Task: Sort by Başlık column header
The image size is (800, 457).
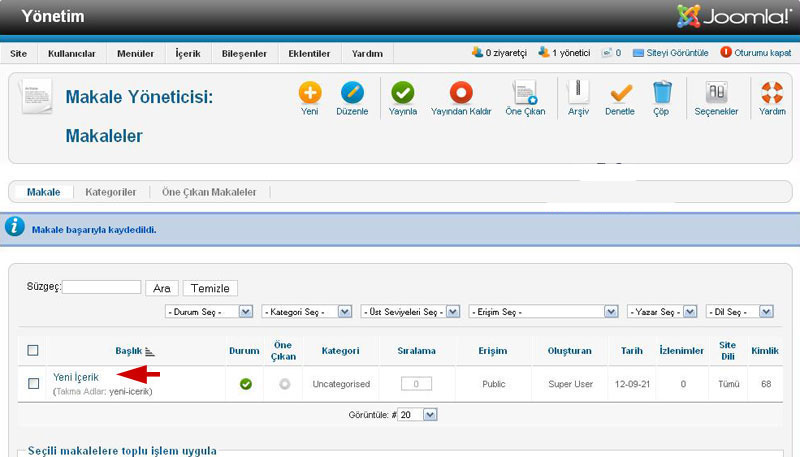Action: point(129,351)
